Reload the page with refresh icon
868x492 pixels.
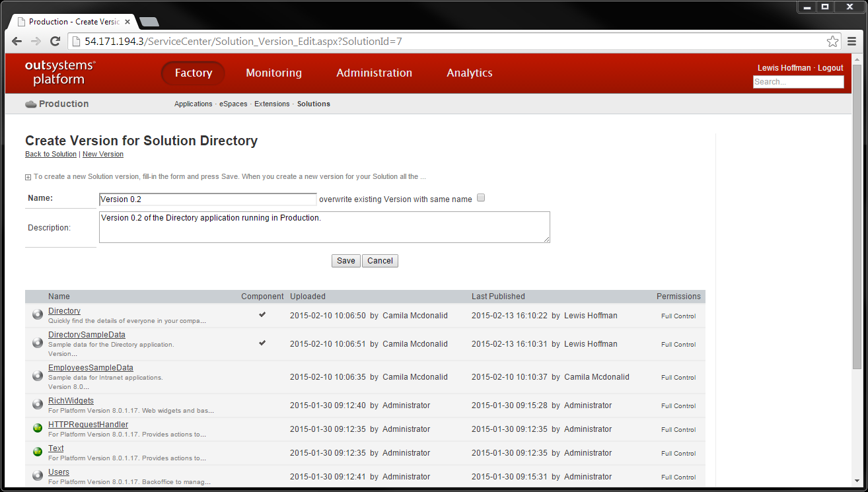[55, 41]
